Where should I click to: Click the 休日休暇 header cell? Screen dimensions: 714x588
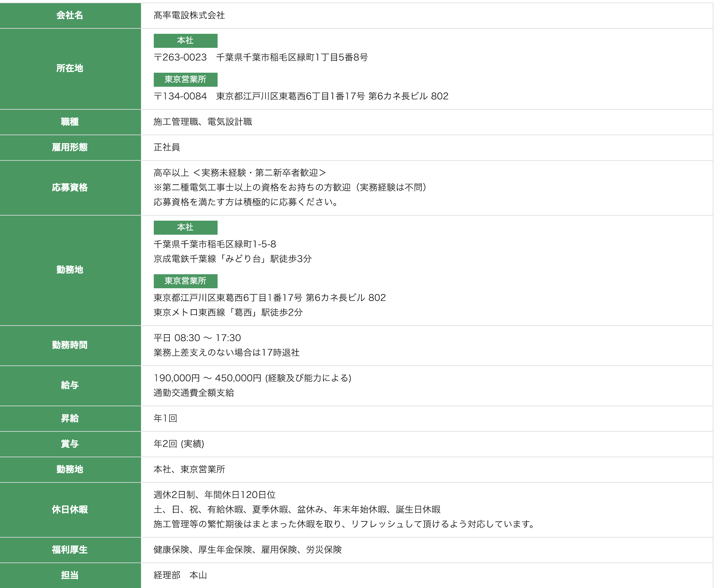(70, 510)
